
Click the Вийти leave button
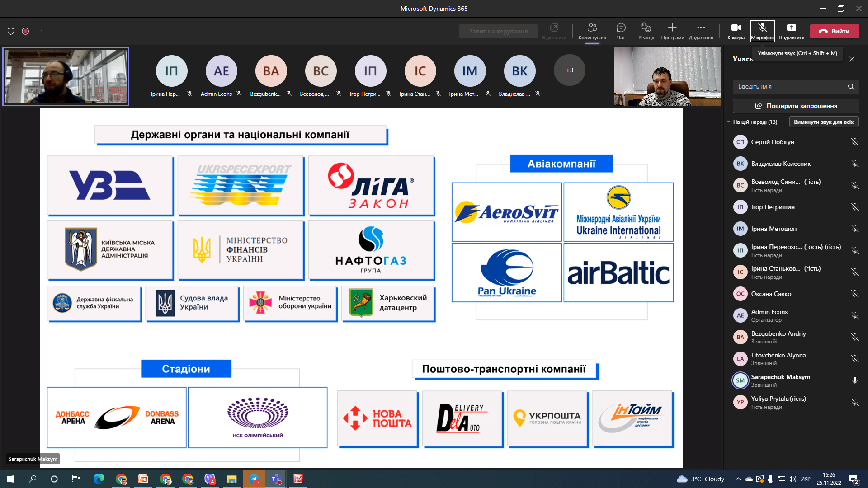(834, 31)
